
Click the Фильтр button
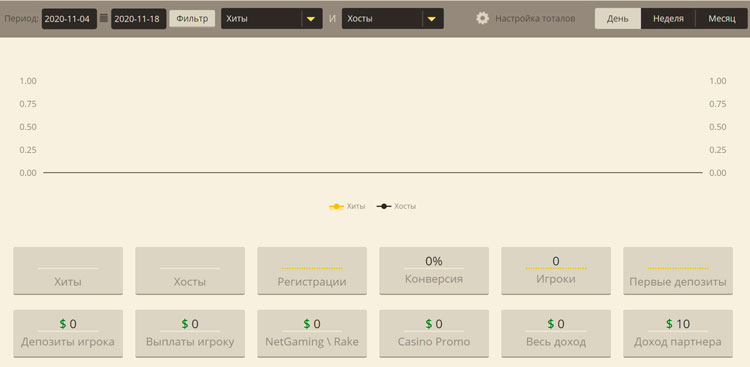pos(192,19)
